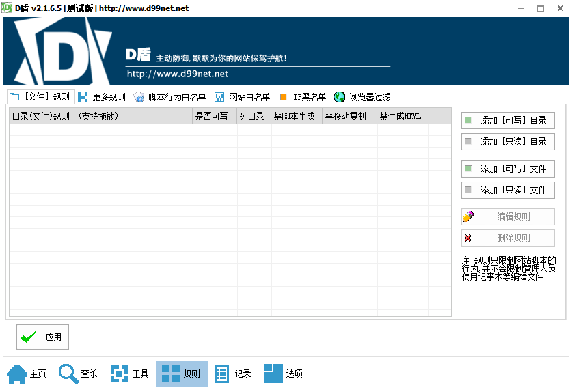Image resolution: width=572 pixels, height=392 pixels.
Task: Click the orange square IP黑名单 icon
Action: click(x=284, y=97)
